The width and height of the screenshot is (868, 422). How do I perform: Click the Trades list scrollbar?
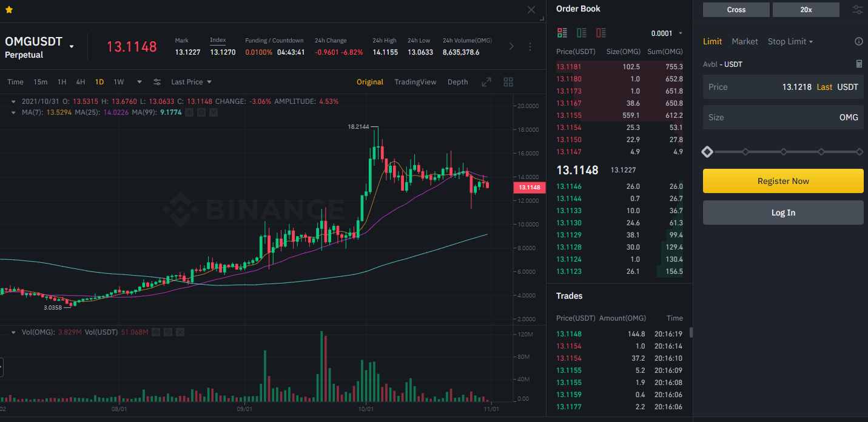pos(691,333)
